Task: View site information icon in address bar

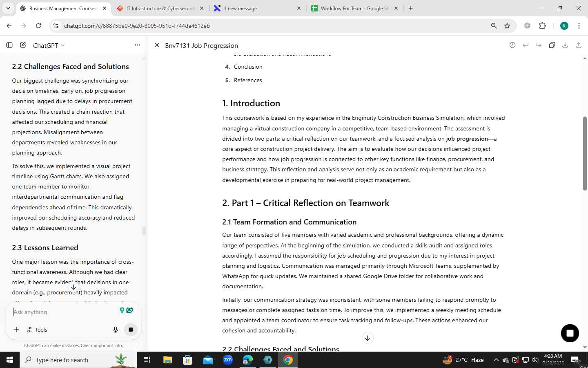Action: [x=56, y=26]
